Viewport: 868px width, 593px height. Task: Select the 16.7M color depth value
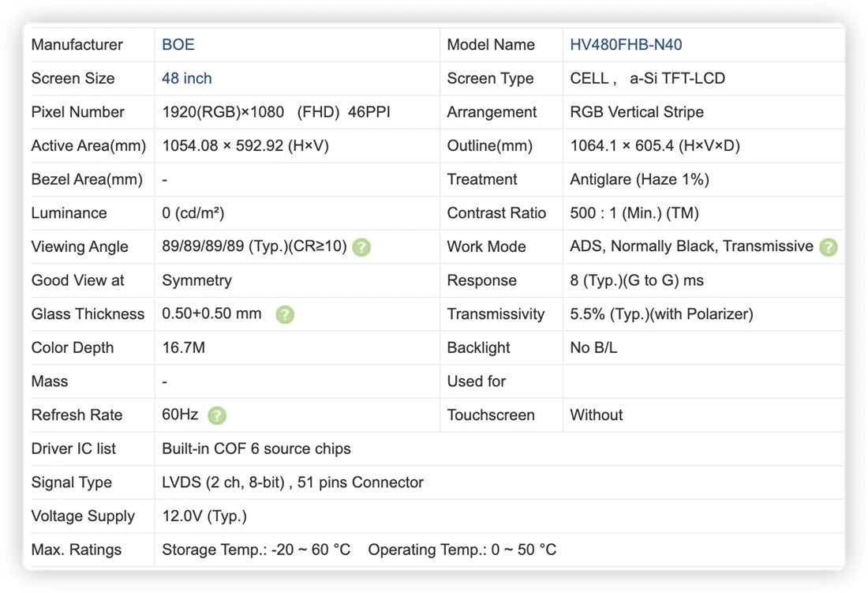pos(183,347)
